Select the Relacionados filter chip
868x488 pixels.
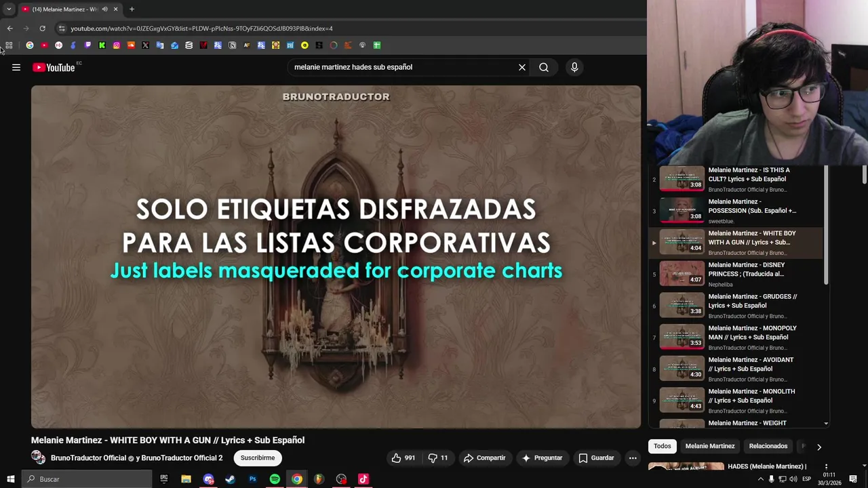pyautogui.click(x=768, y=446)
